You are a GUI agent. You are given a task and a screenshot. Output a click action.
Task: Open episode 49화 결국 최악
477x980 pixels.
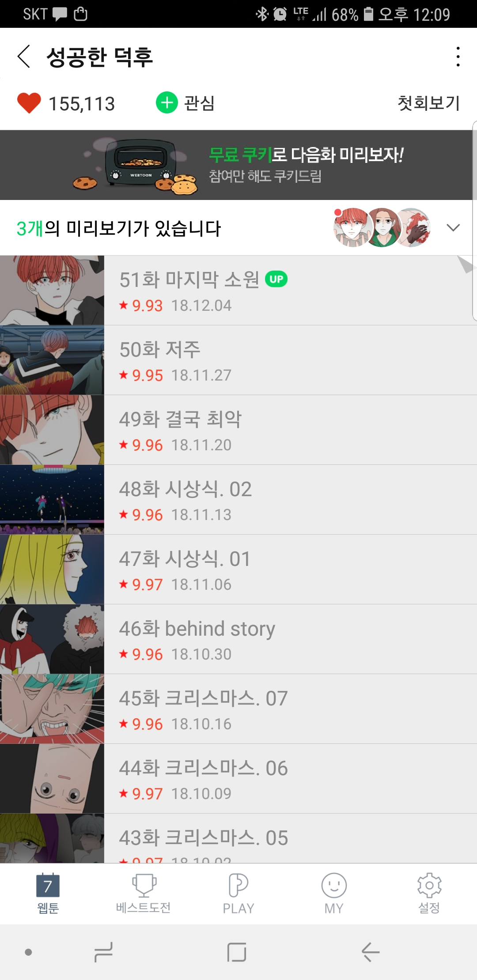point(238,430)
